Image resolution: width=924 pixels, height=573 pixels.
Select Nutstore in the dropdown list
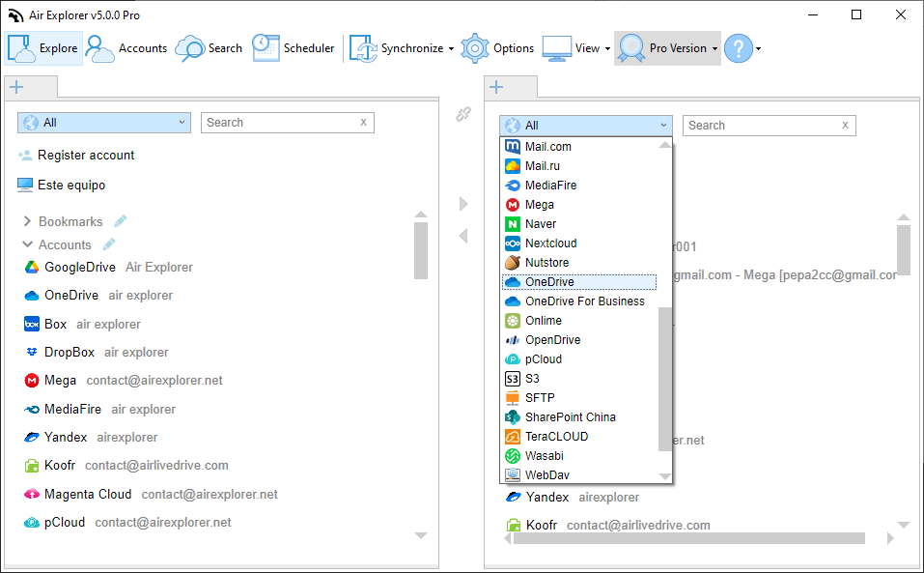(x=579, y=262)
